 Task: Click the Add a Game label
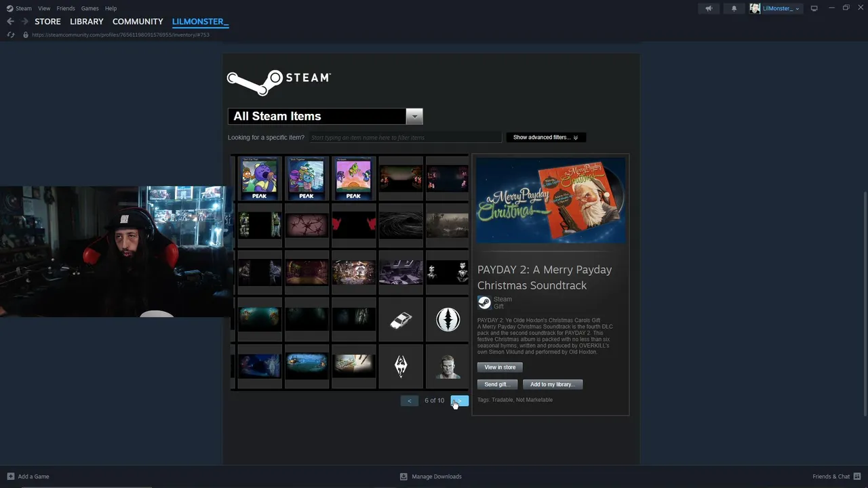pos(33,476)
